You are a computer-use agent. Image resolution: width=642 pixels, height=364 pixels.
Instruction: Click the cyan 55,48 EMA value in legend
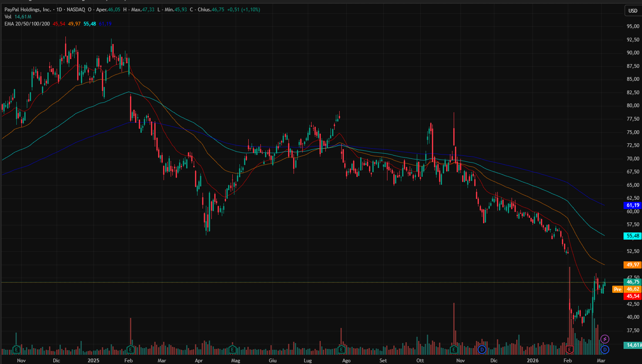click(90, 24)
